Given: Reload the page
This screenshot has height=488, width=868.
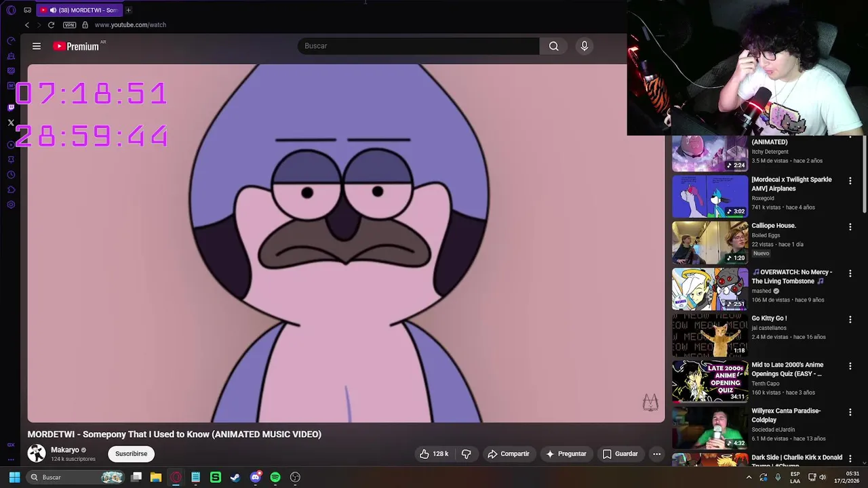Looking at the screenshot, I should (51, 25).
